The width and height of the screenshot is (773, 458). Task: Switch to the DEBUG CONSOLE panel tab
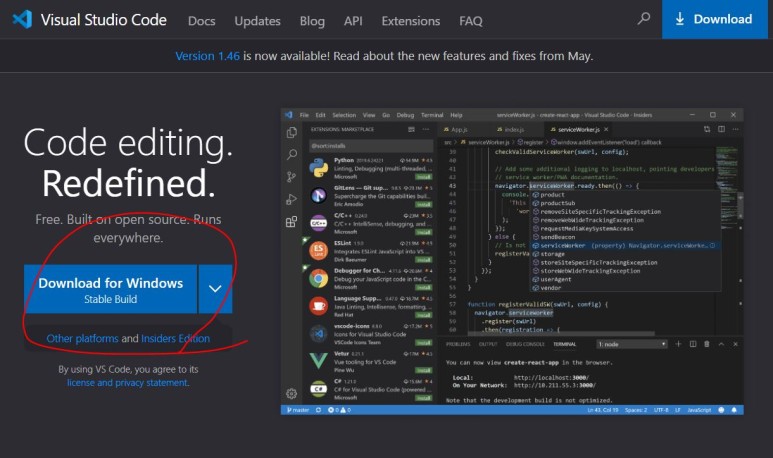tap(525, 344)
